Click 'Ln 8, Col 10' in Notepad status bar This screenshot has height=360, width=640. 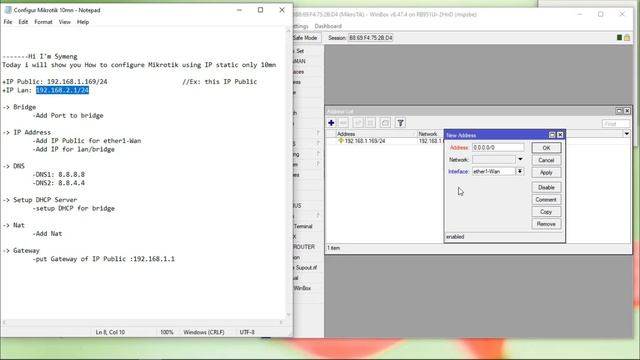point(110,332)
